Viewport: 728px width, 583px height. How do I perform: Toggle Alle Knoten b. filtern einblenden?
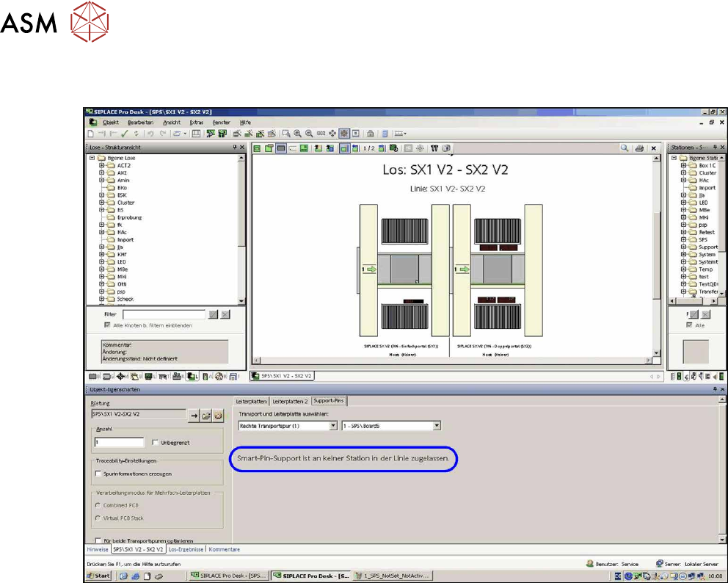108,326
